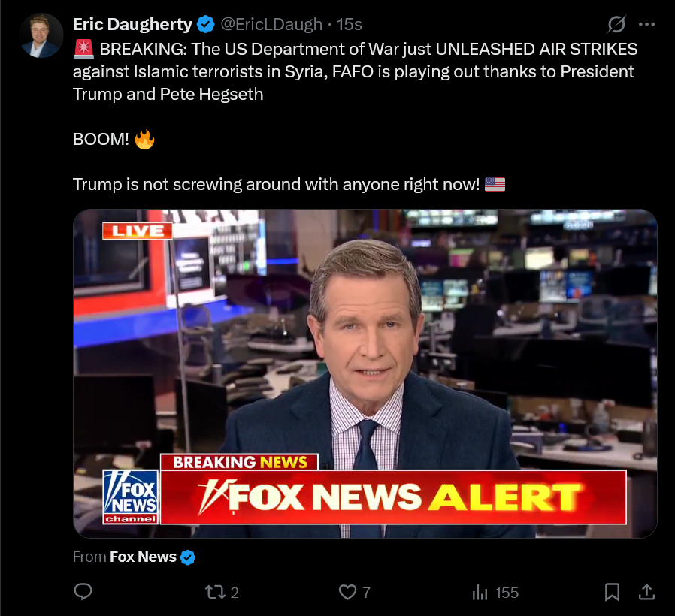Click the tweet text about air strikes
The image size is (675, 616).
click(x=355, y=71)
